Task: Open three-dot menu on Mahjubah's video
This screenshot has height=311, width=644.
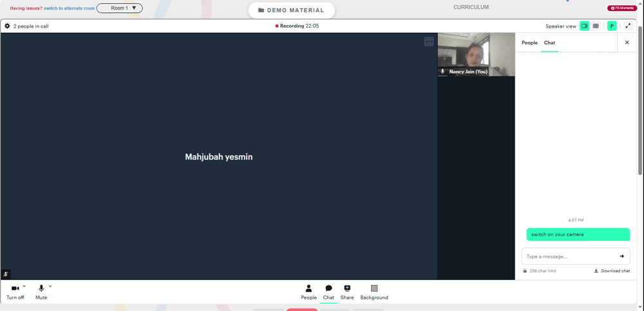Action: (x=429, y=41)
